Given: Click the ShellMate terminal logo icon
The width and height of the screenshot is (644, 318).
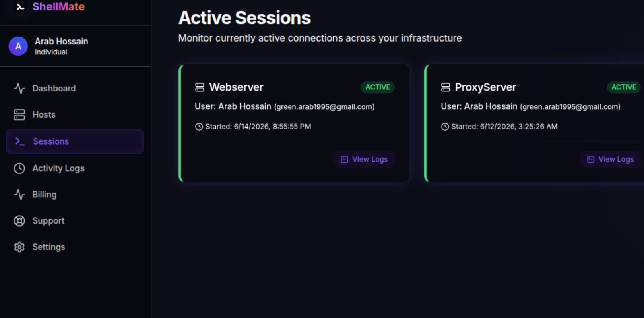Looking at the screenshot, I should coord(21,6).
